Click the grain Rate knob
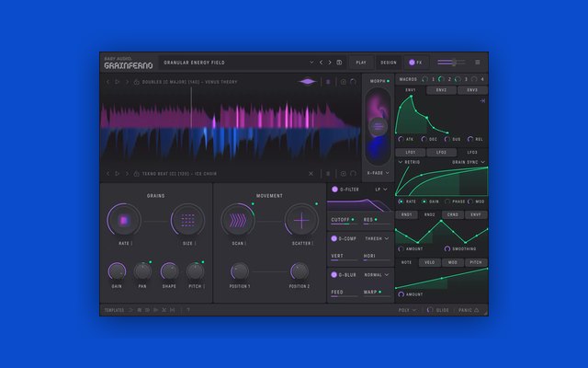 [x=124, y=221]
